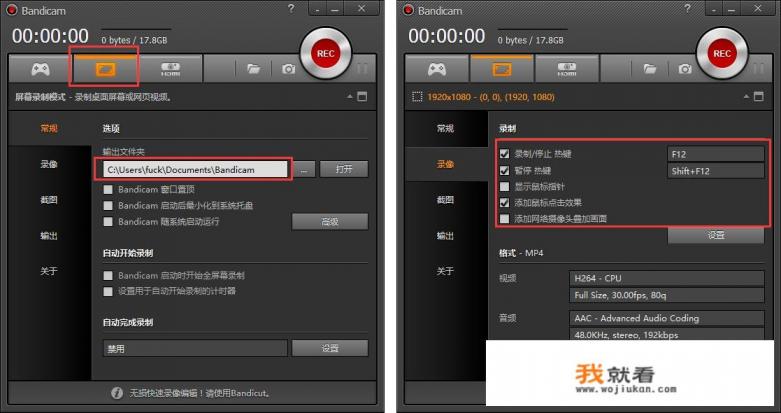Collapse arrow in left window mode bar
The height and width of the screenshot is (413, 781).
click(350, 96)
